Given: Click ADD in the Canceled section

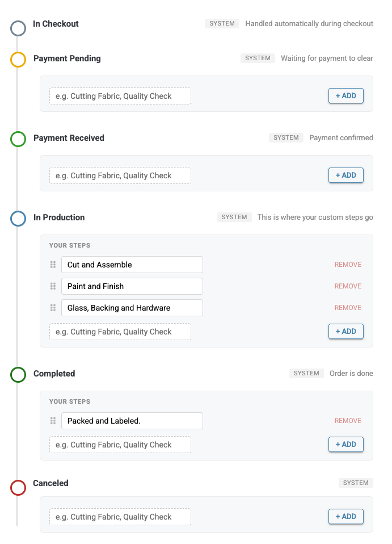Looking at the screenshot, I should pyautogui.click(x=345, y=516).
